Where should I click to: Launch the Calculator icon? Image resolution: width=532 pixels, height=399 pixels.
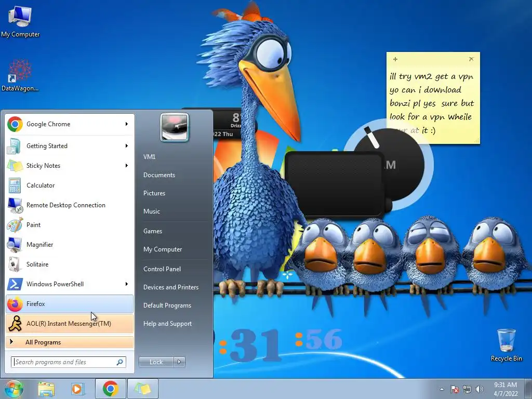(15, 185)
